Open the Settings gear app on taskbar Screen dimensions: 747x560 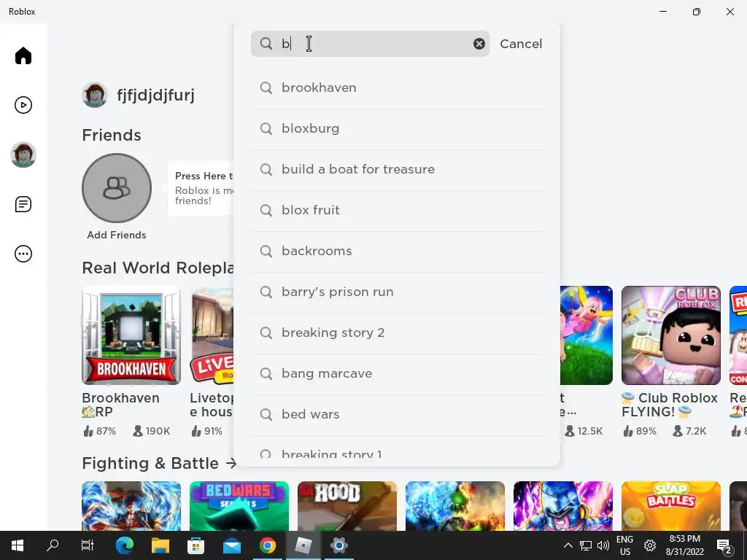tap(338, 545)
